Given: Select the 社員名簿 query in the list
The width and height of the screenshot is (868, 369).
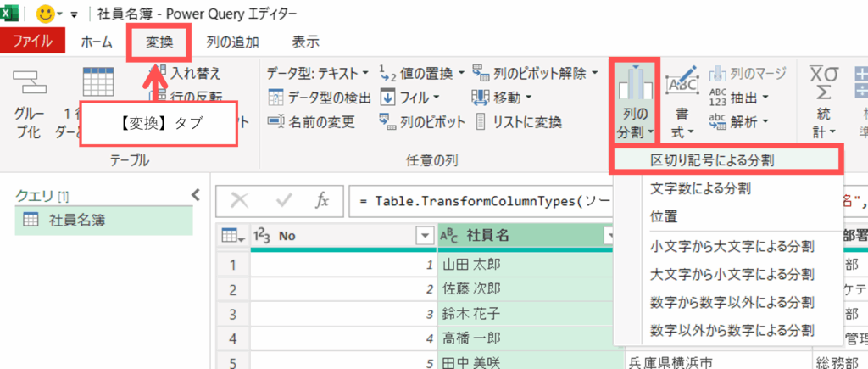Looking at the screenshot, I should 76,221.
